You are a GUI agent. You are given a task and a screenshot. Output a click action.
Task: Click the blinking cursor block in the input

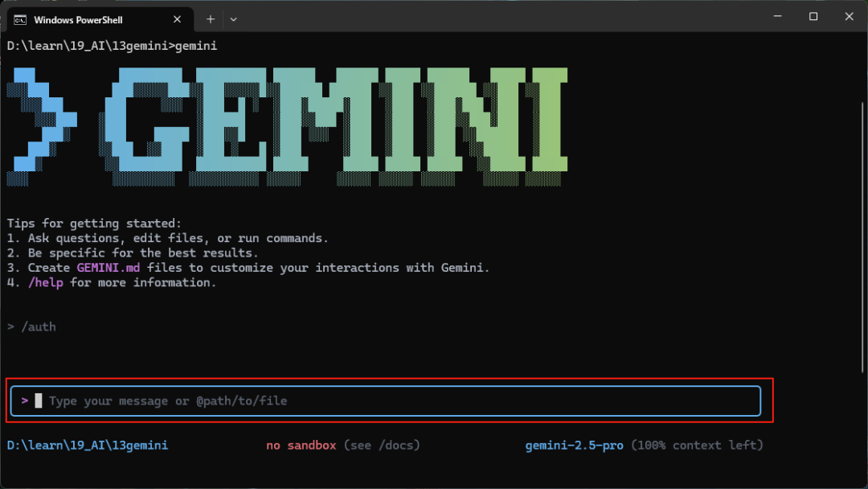pos(38,400)
